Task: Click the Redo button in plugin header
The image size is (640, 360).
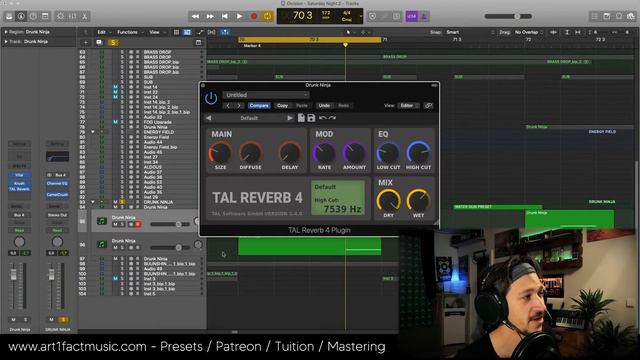Action: (344, 106)
